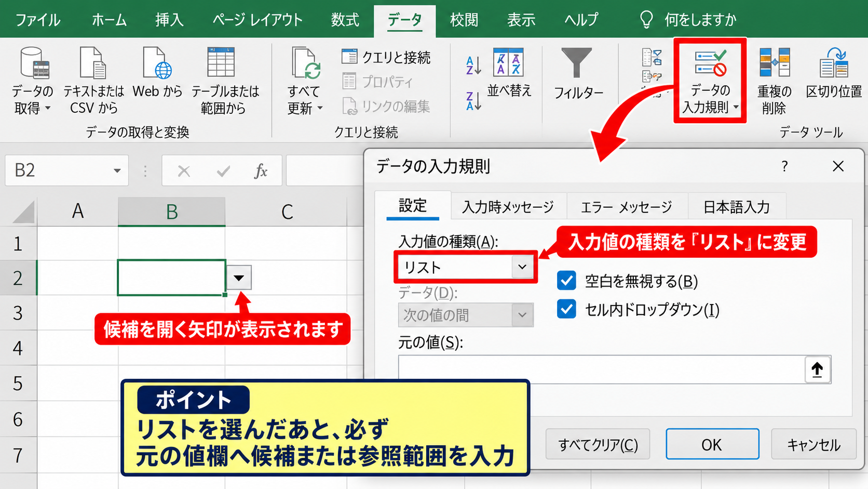Select row 4 header
This screenshot has height=489, width=868.
18,348
